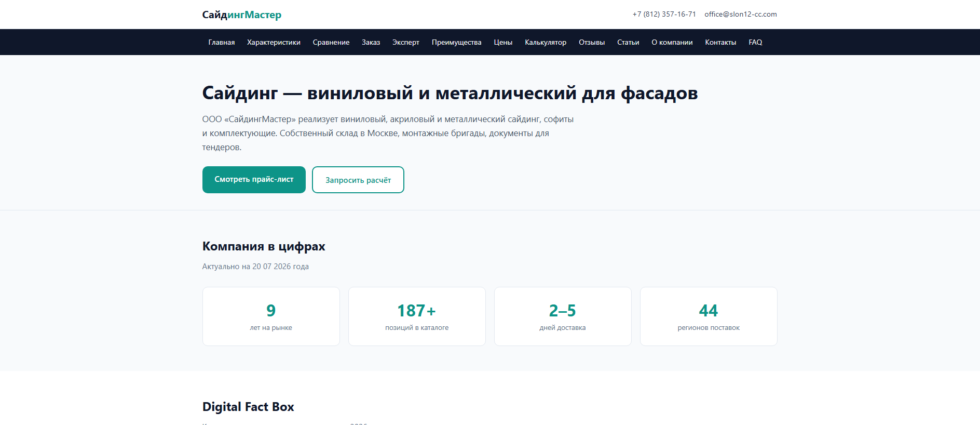Viewport: 980px width, 425px height.
Task: Click Запросить расчёт button
Action: click(358, 180)
